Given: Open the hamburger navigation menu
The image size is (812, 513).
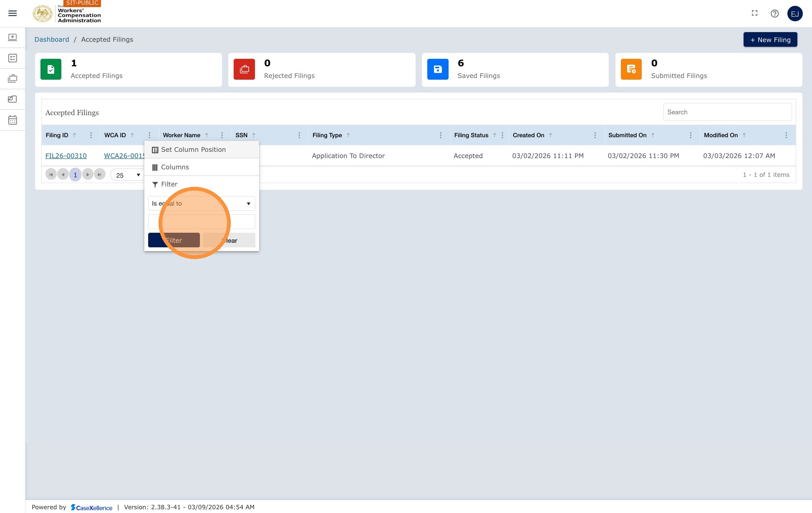Looking at the screenshot, I should coord(13,13).
